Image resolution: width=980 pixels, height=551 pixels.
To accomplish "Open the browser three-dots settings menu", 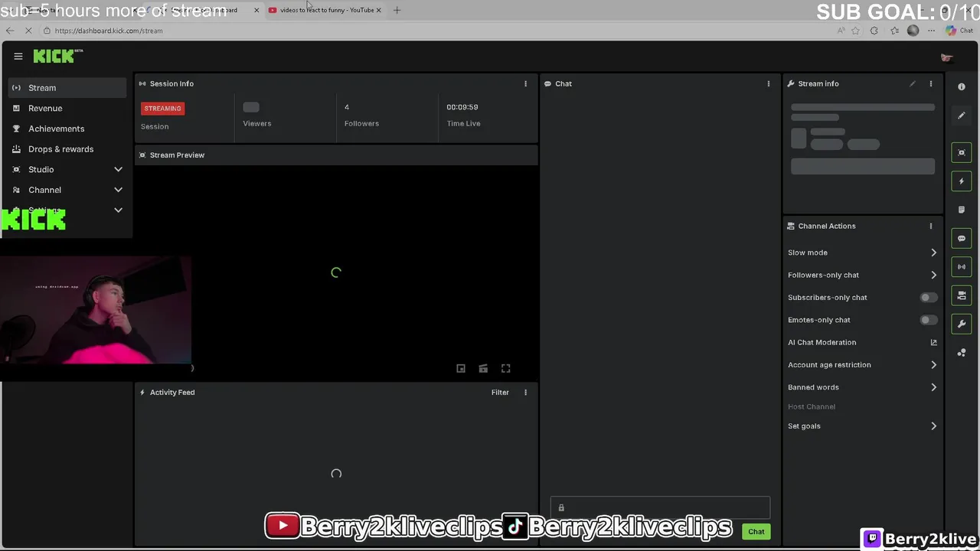I will [x=931, y=31].
